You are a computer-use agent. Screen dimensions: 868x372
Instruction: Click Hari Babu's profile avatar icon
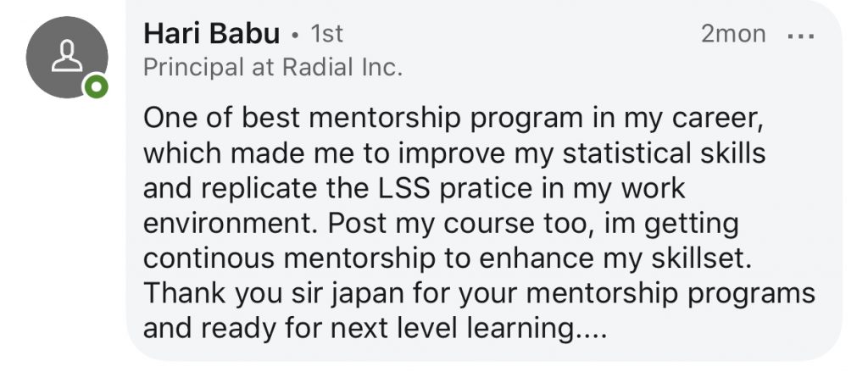(66, 57)
